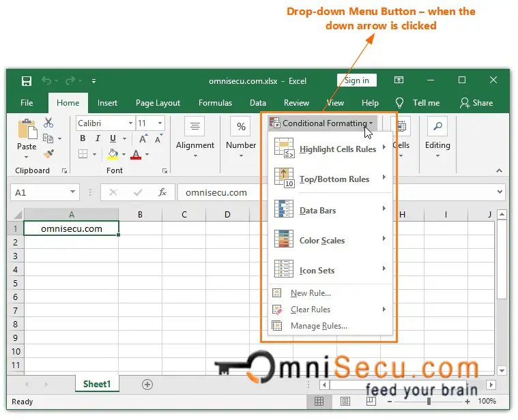Screen dimensions: 518x420
Task: Click the Copy icon
Action: (48, 138)
